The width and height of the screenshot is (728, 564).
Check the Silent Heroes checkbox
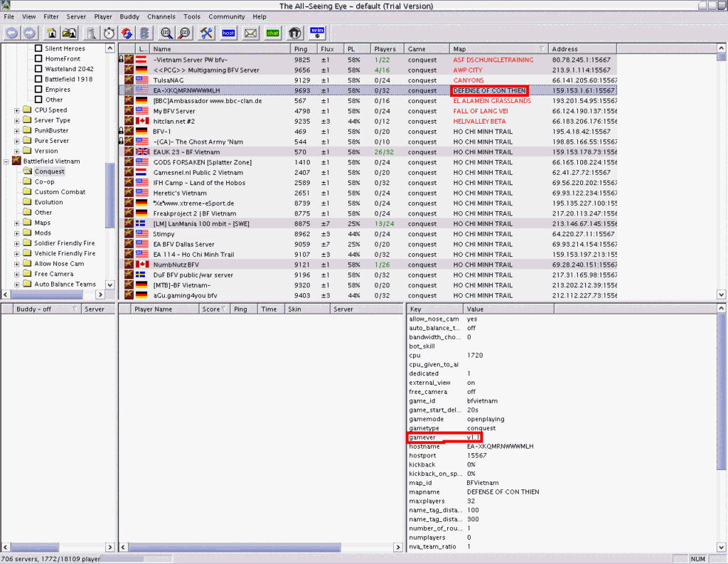point(39,48)
